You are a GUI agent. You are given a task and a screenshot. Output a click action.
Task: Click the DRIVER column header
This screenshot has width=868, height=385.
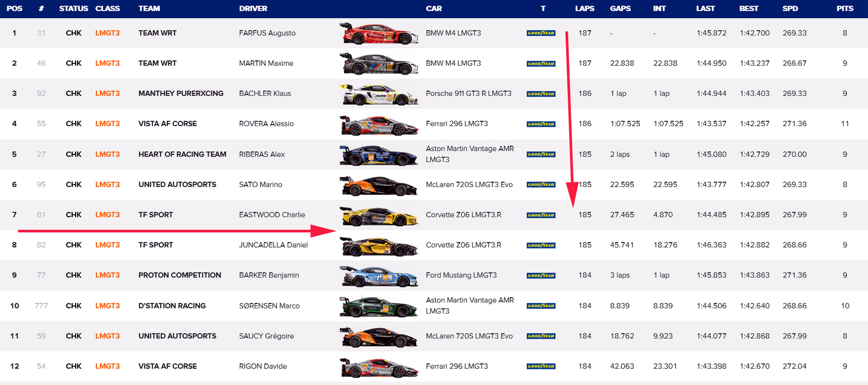(x=253, y=8)
